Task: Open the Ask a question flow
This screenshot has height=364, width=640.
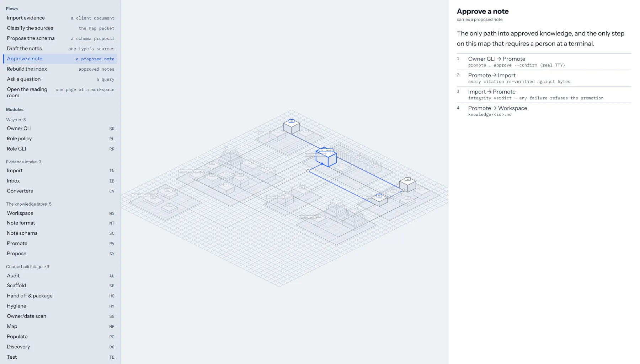Action: (x=60, y=79)
